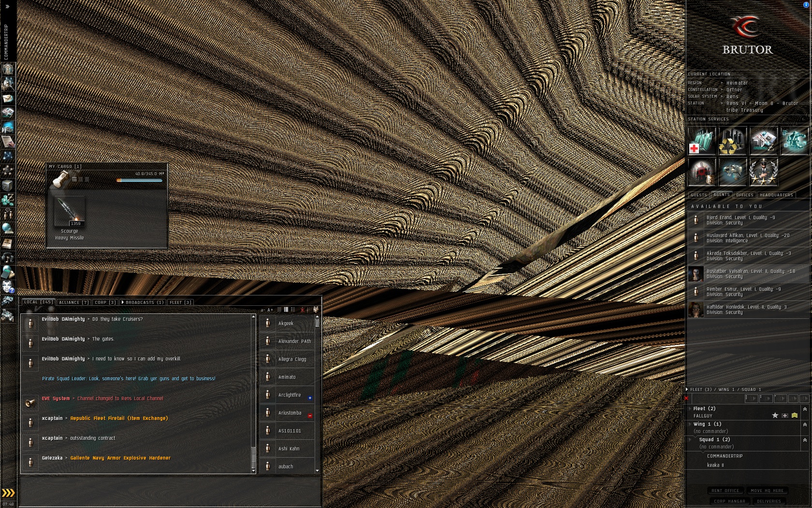
Task: Open the medical clone bay station service
Action: 702,141
